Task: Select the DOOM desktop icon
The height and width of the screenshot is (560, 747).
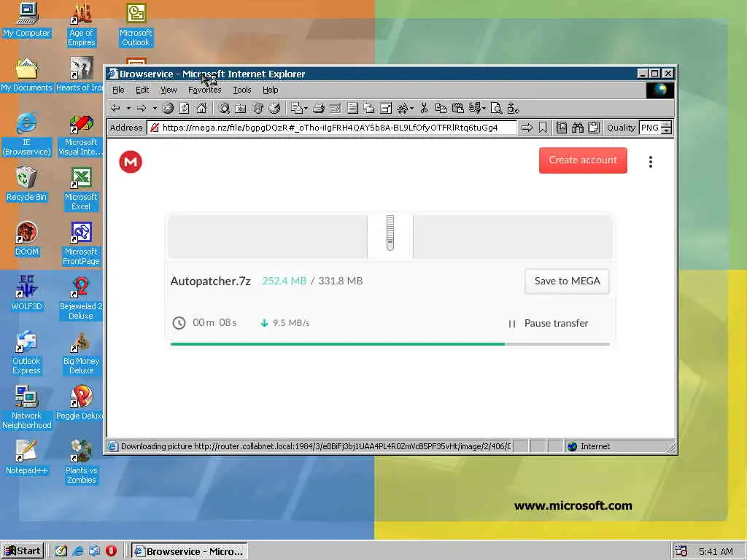Action: (x=27, y=238)
